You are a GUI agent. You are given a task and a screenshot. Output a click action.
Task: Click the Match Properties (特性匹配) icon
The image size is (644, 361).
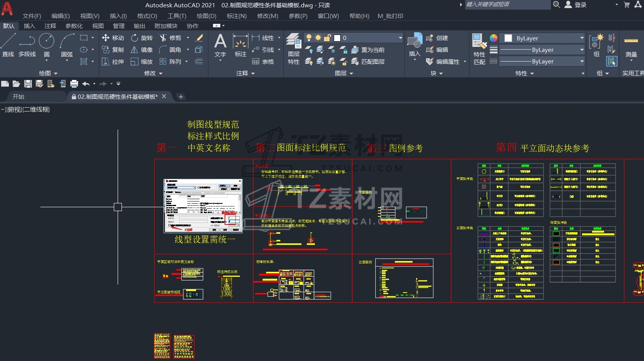479,49
